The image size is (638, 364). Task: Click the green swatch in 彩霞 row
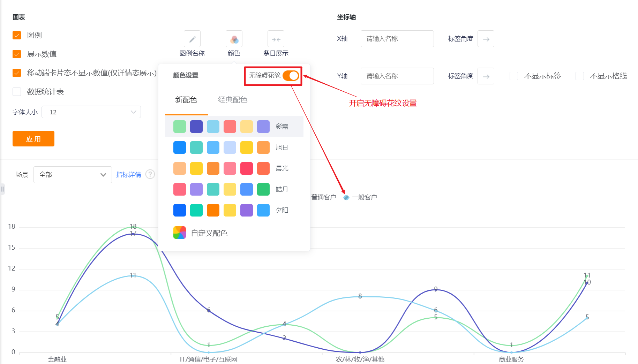[x=180, y=127]
